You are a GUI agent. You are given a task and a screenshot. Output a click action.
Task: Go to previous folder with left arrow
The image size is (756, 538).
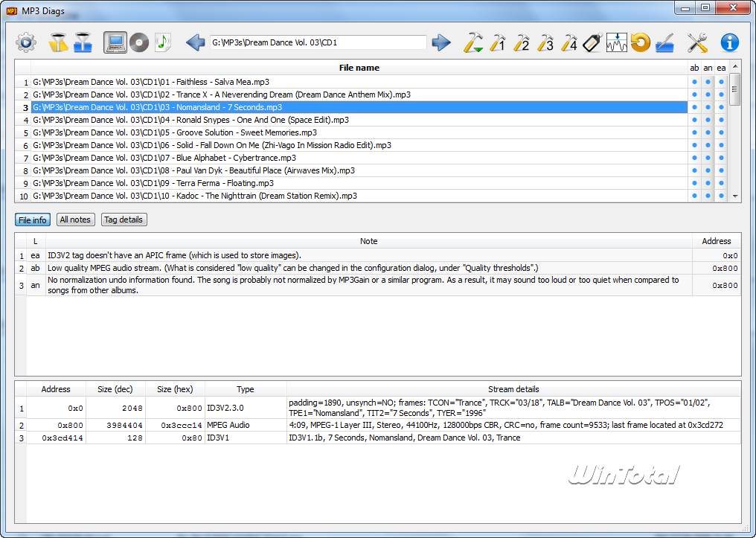click(x=195, y=42)
